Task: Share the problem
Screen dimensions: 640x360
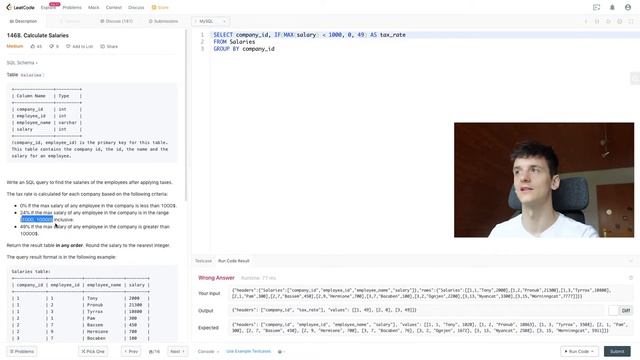Action: (x=109, y=47)
